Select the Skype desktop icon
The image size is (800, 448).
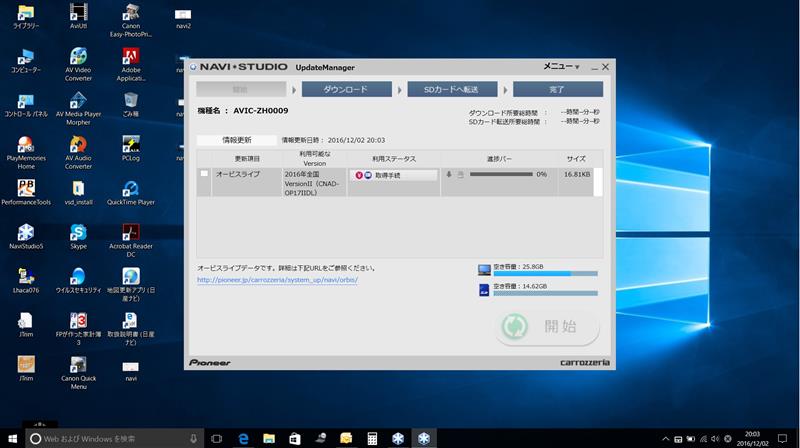(78, 236)
